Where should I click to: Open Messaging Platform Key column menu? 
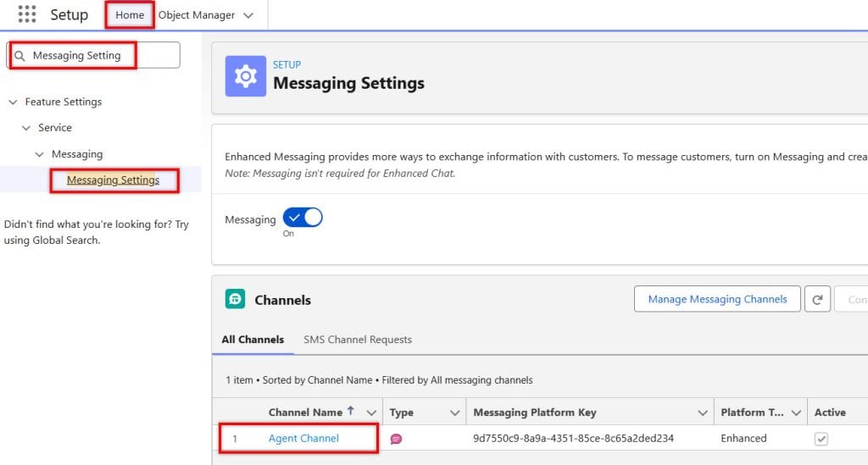click(x=703, y=412)
